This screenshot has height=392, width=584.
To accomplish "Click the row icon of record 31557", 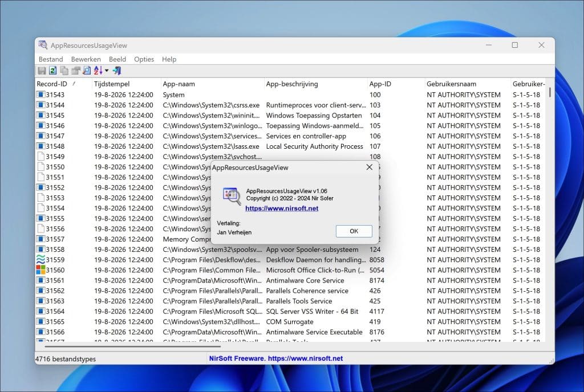I will (x=40, y=239).
